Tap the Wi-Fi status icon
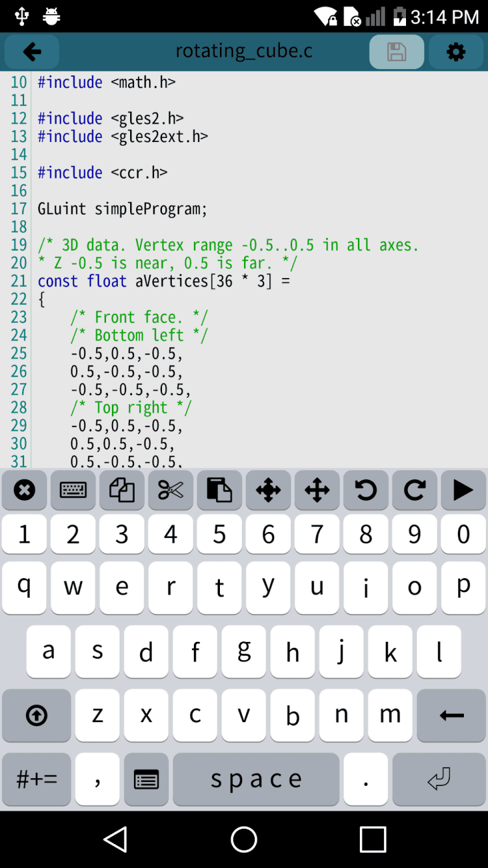The height and width of the screenshot is (868, 488). 326,16
